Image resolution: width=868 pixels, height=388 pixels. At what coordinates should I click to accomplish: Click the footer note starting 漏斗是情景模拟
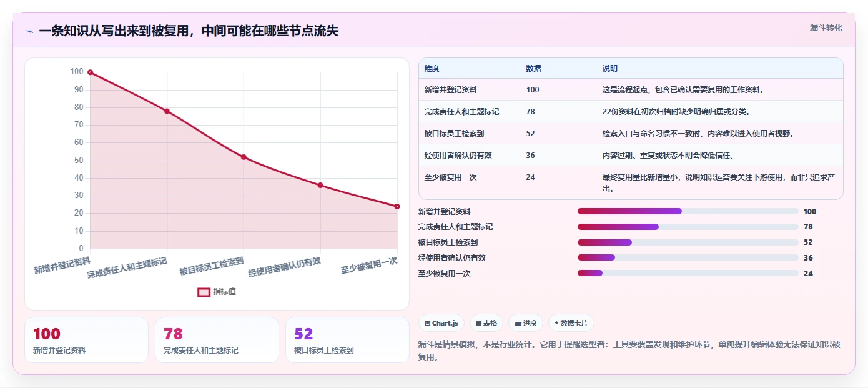tap(629, 351)
